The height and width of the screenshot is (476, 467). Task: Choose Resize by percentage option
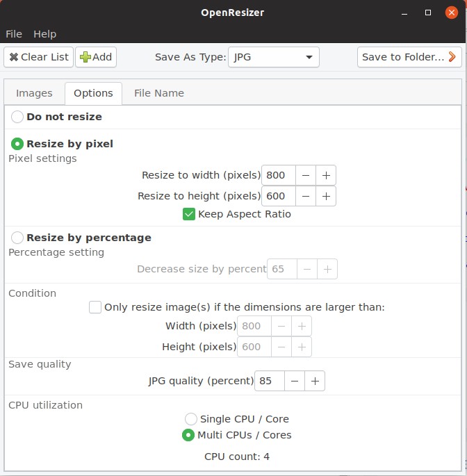17,238
